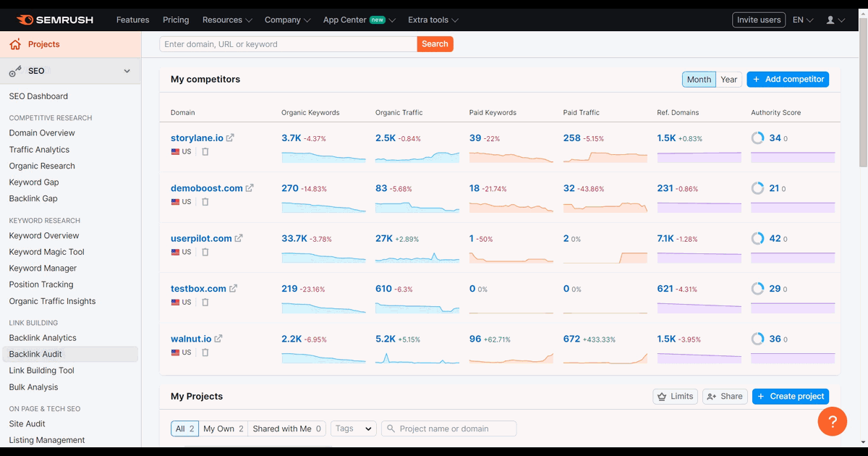Open the Tags dropdown
868x456 pixels.
354,428
